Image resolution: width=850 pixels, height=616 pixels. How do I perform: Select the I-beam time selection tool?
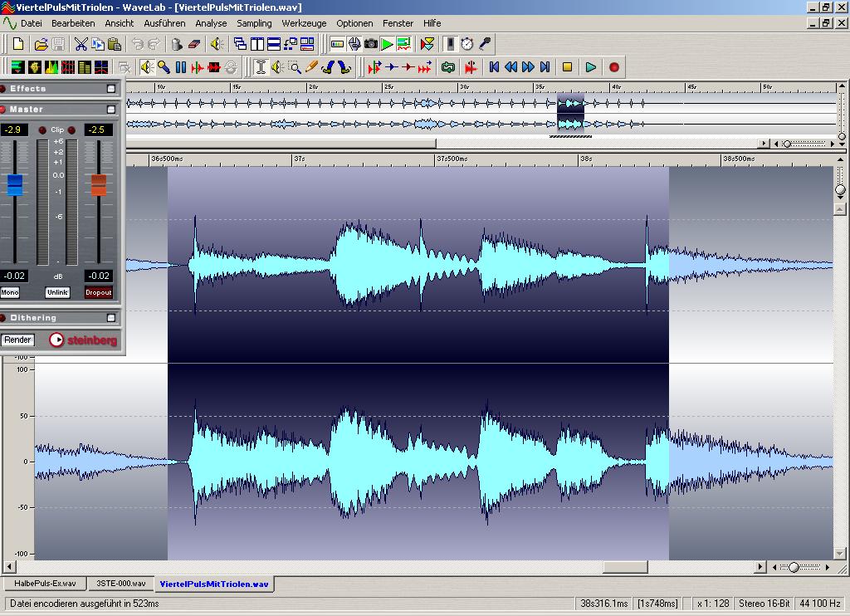pyautogui.click(x=261, y=67)
